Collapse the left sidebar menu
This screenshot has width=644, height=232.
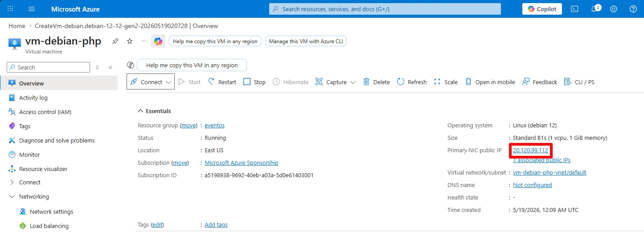pyautogui.click(x=111, y=67)
